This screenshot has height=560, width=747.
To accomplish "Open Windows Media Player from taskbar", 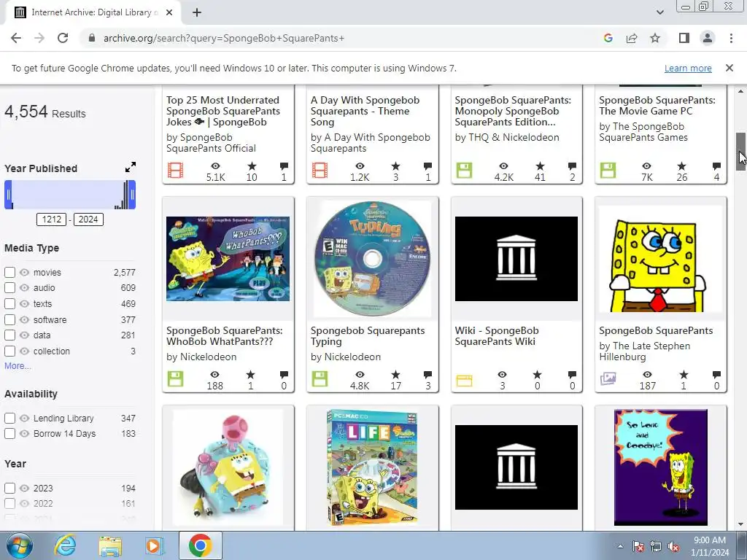I will 154,545.
